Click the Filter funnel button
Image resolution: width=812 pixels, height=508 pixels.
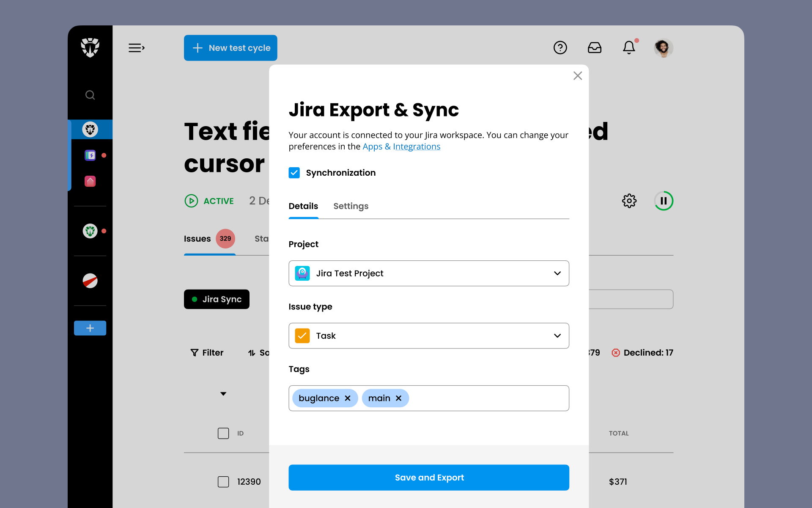[207, 353]
